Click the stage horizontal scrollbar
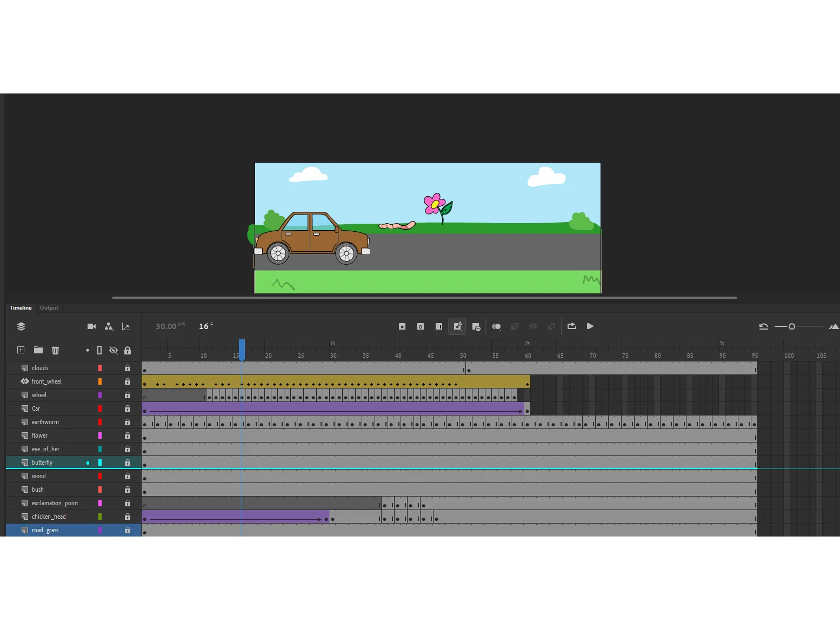Viewport: 840px width, 630px height. (424, 298)
